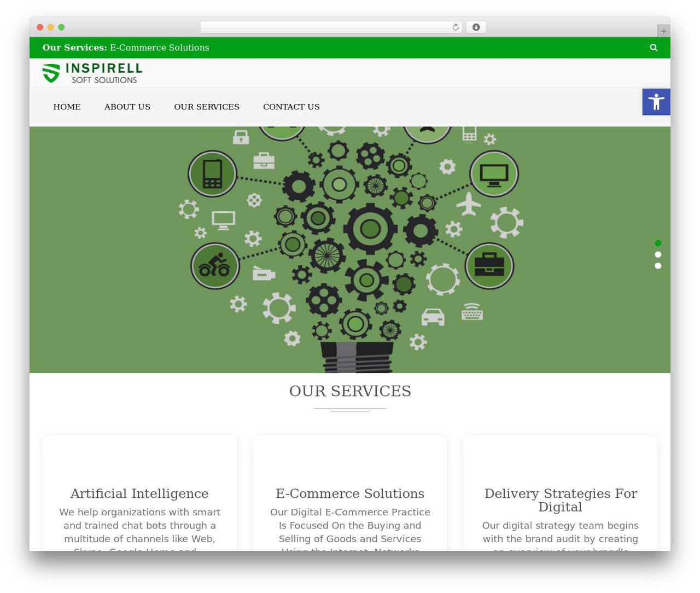This screenshot has height=593, width=700.
Task: Click the monitor circle icon in banner
Action: coord(494,174)
